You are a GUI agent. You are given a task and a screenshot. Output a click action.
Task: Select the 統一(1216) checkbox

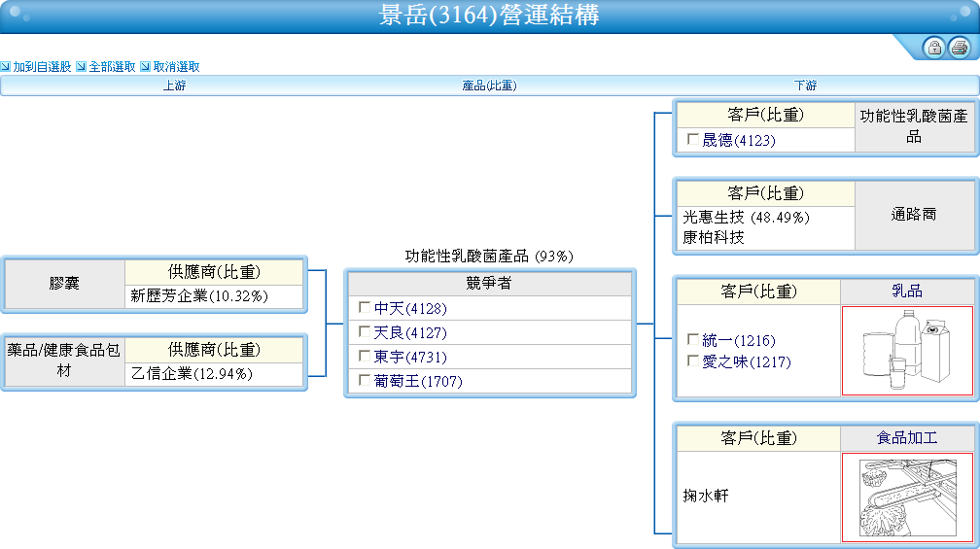(x=692, y=339)
